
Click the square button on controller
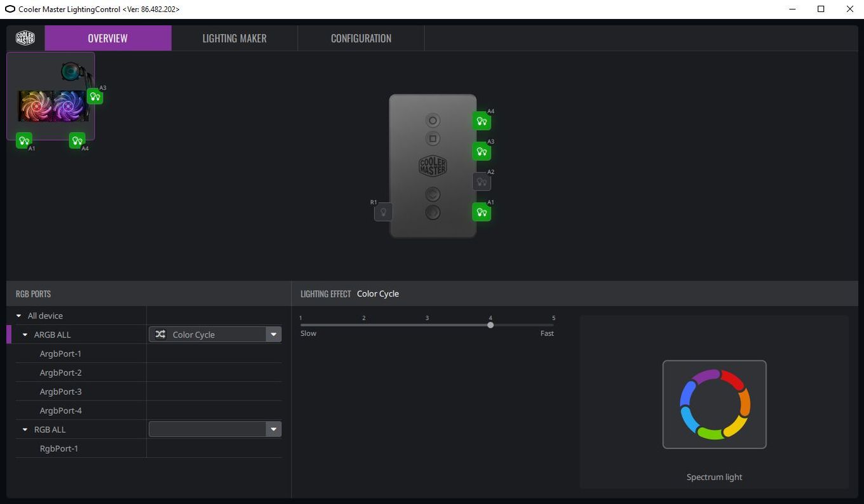click(x=433, y=138)
